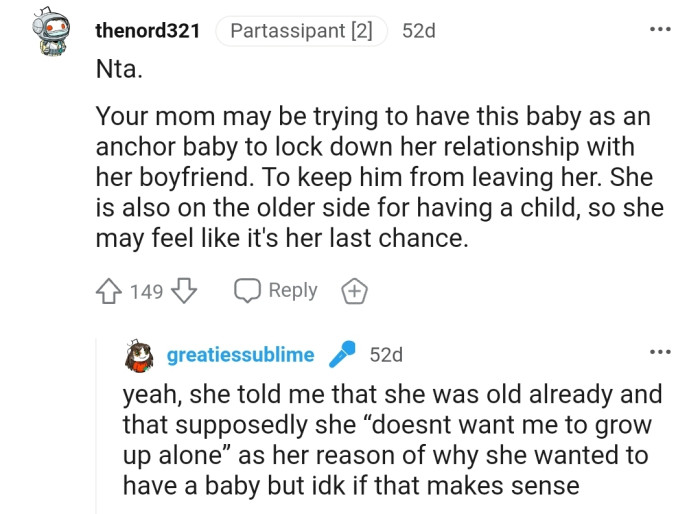This screenshot has width=700, height=514.
Task: Click greatiessublime's reply text body
Action: pyautogui.click(x=385, y=440)
